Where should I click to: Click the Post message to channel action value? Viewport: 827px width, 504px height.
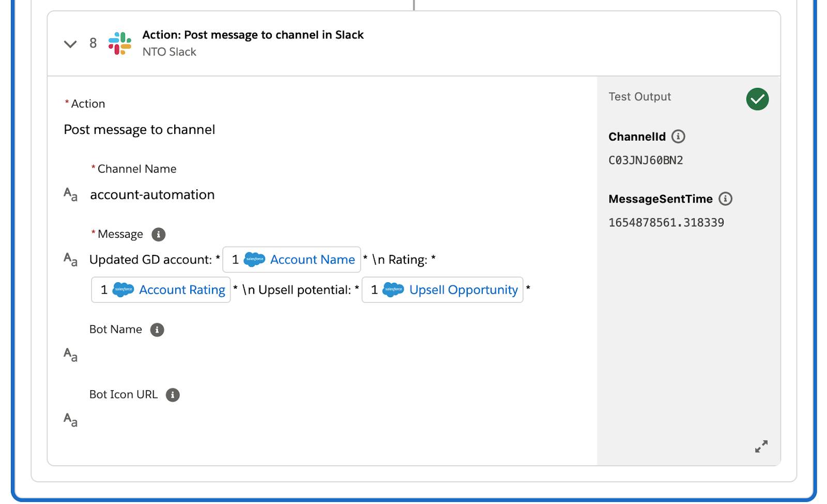coord(140,129)
